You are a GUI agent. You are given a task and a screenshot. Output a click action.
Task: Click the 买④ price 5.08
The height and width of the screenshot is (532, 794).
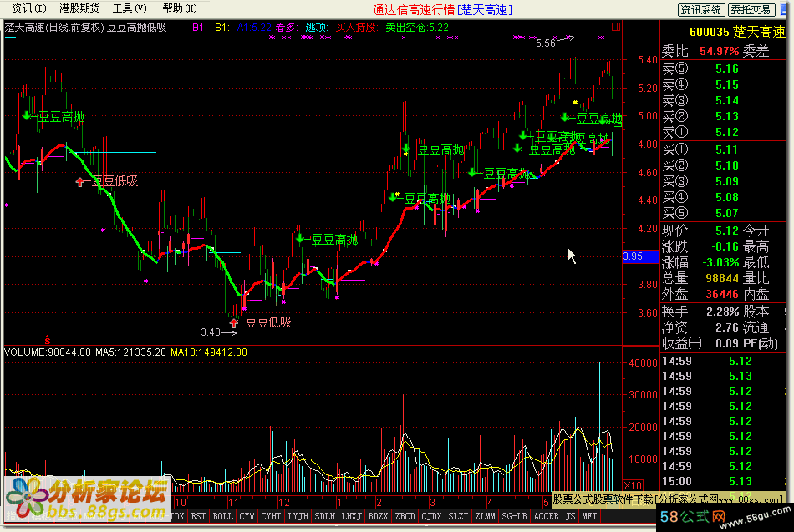coord(727,197)
